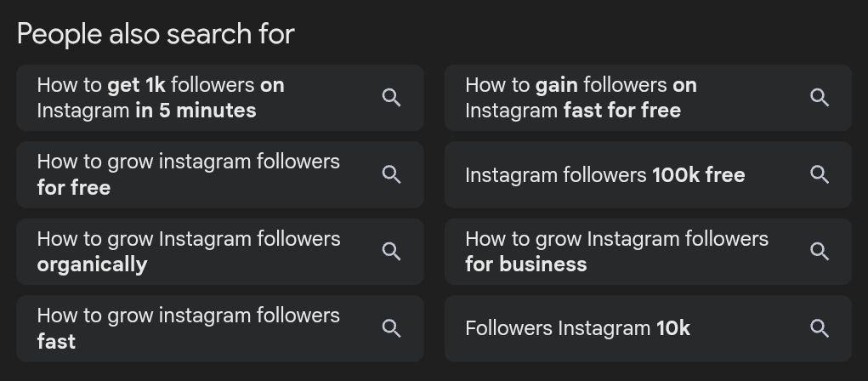Screen dimensions: 868x381
Task: Click search icon for '1k followers in 5 minutes'
Action: point(391,98)
